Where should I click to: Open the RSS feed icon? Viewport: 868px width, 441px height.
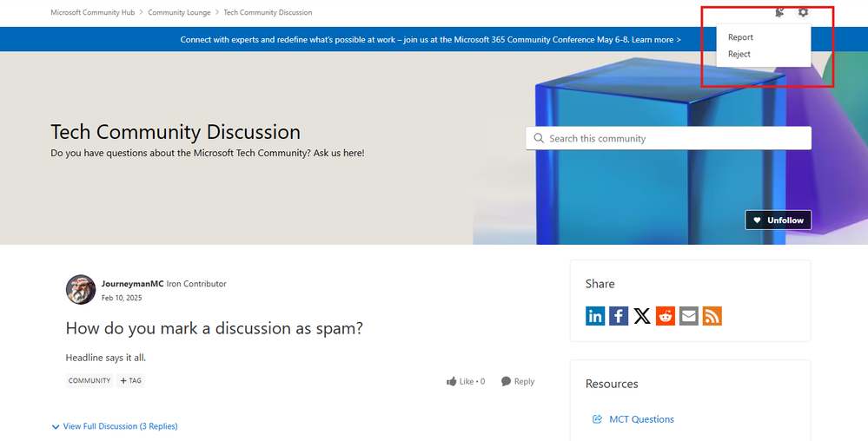click(712, 316)
